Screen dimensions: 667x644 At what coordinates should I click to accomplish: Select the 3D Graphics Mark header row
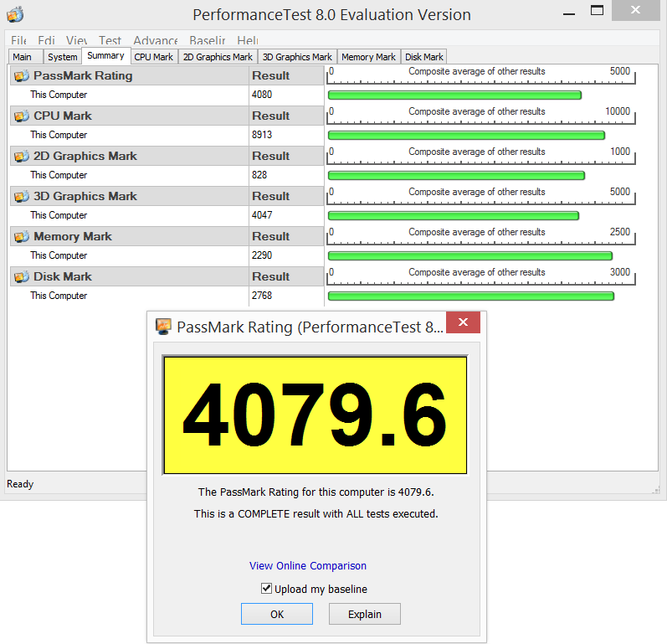[x=167, y=196]
